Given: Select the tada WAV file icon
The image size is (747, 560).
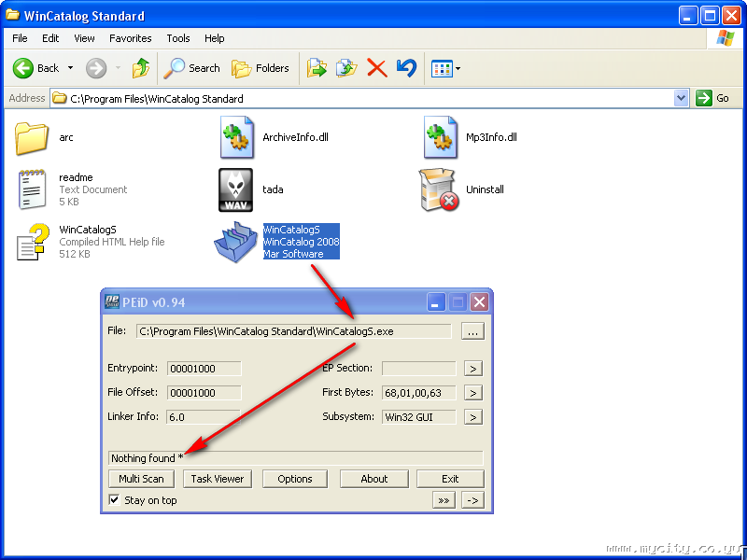Looking at the screenshot, I should [x=236, y=189].
